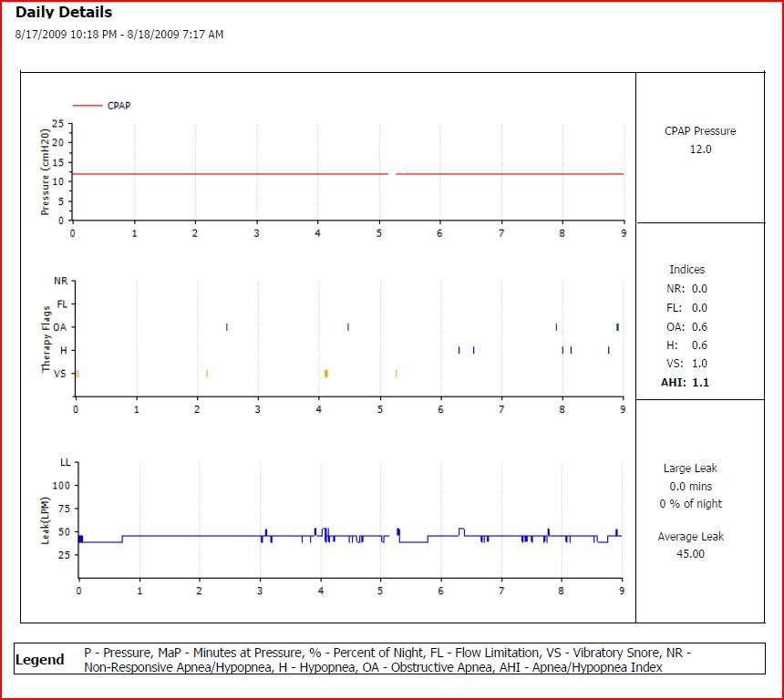Select the Daily Details heading
784x700 pixels.
[64, 13]
